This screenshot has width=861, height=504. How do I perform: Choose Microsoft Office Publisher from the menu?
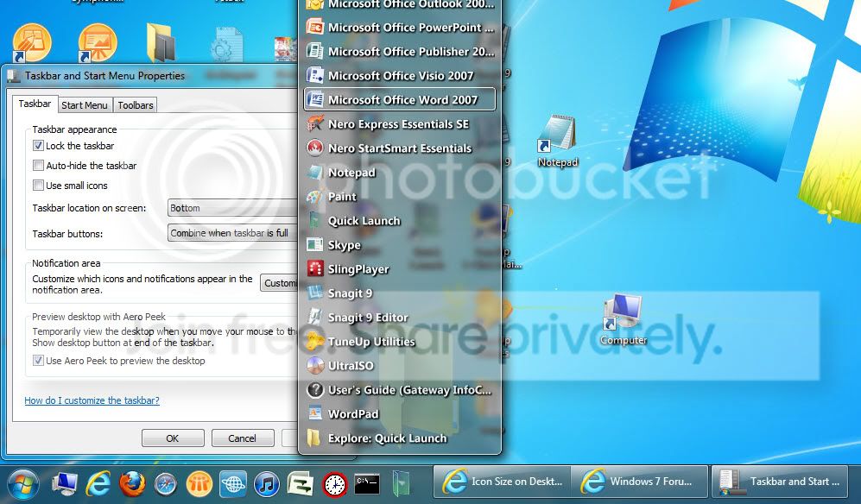[400, 51]
